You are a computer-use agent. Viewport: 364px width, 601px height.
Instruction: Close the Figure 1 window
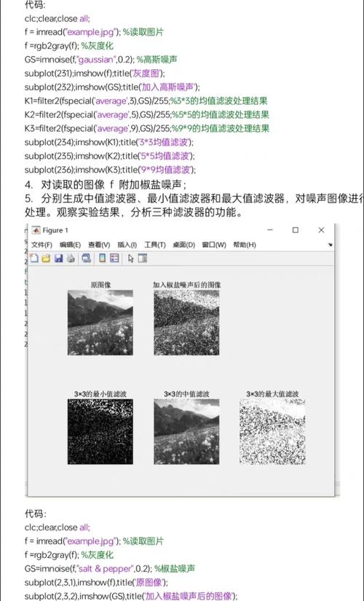[321, 230]
